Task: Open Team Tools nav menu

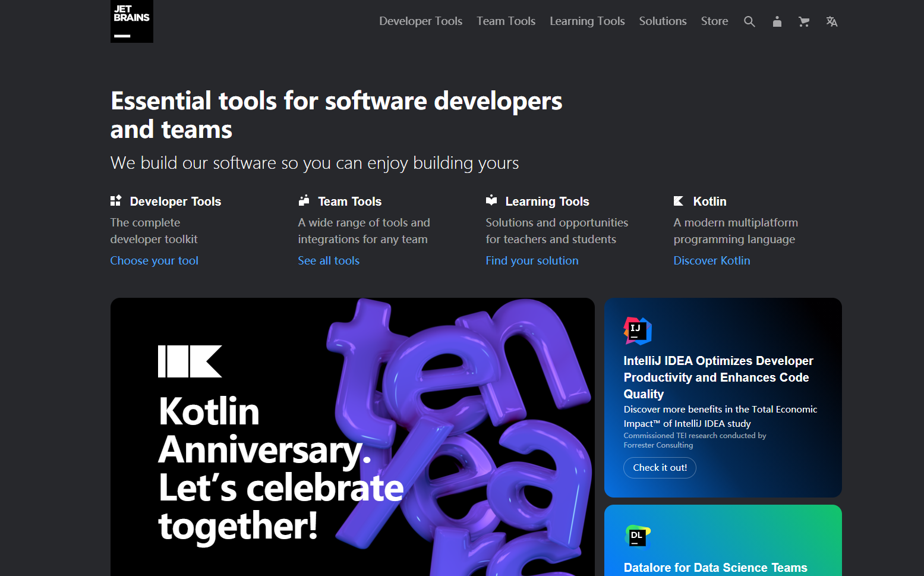Action: point(506,21)
